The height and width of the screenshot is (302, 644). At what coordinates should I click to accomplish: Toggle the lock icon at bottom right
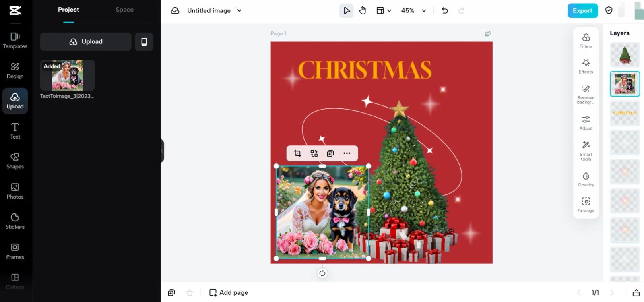636,292
